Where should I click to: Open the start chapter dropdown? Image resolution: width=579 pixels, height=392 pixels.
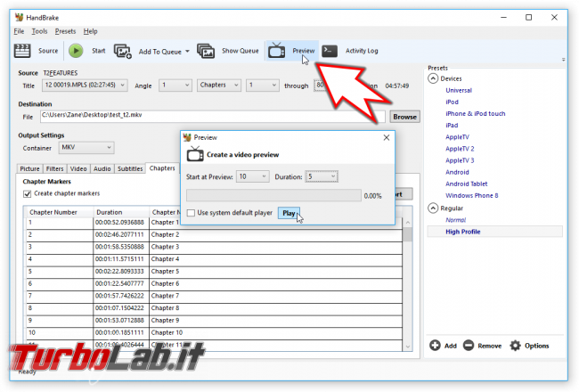click(x=263, y=86)
